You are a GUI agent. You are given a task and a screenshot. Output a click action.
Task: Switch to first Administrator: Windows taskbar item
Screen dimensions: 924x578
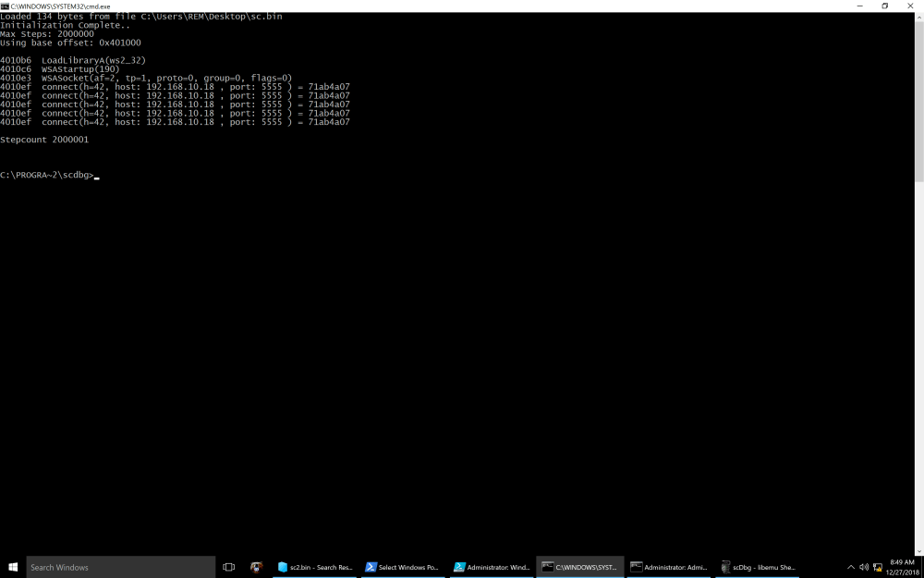[x=490, y=567]
